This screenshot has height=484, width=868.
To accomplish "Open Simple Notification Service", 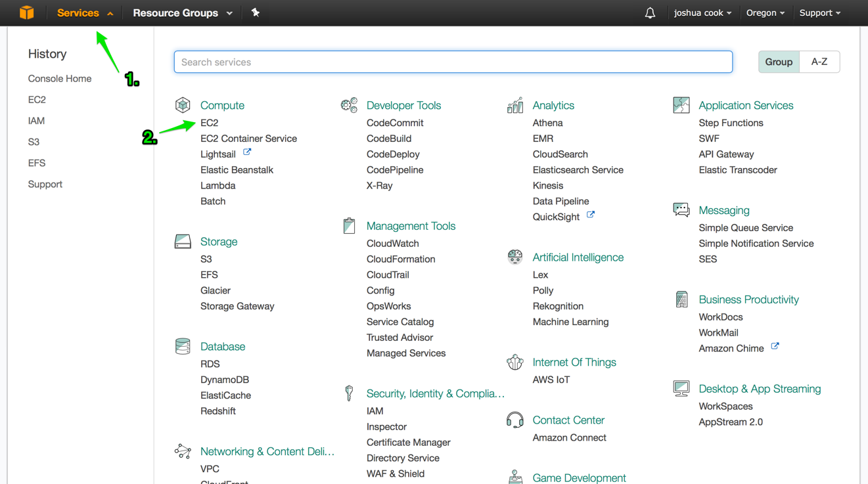I will 756,244.
